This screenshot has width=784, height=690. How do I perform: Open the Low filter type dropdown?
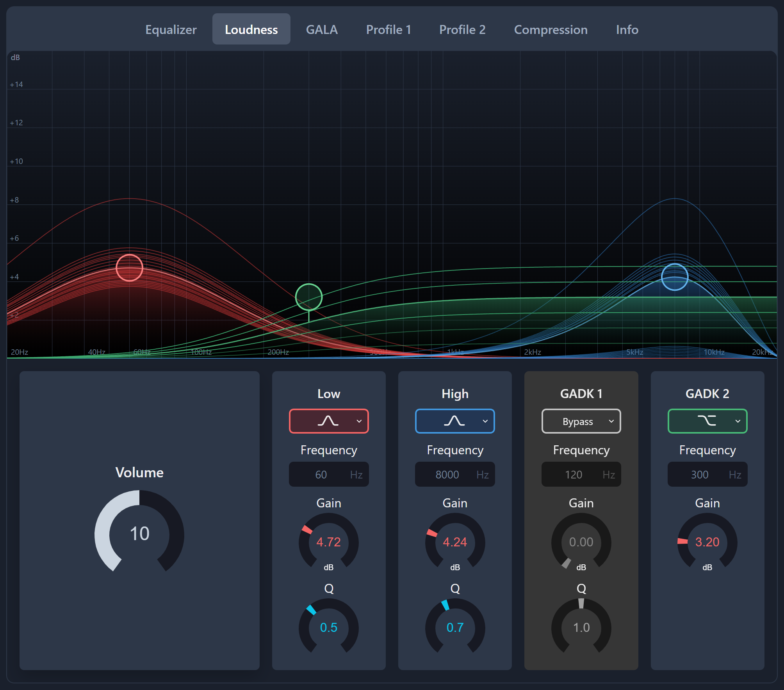(359, 421)
